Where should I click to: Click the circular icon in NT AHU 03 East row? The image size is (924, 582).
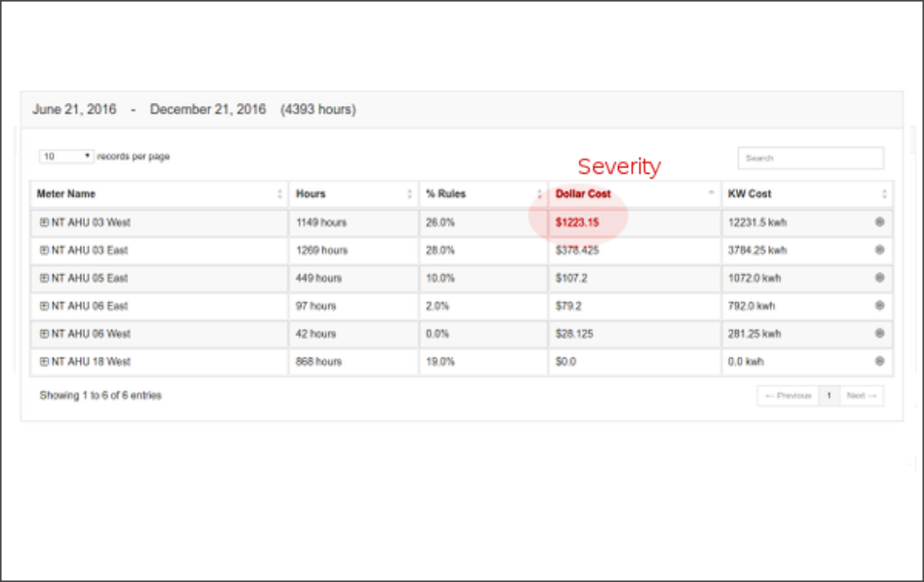coord(880,249)
